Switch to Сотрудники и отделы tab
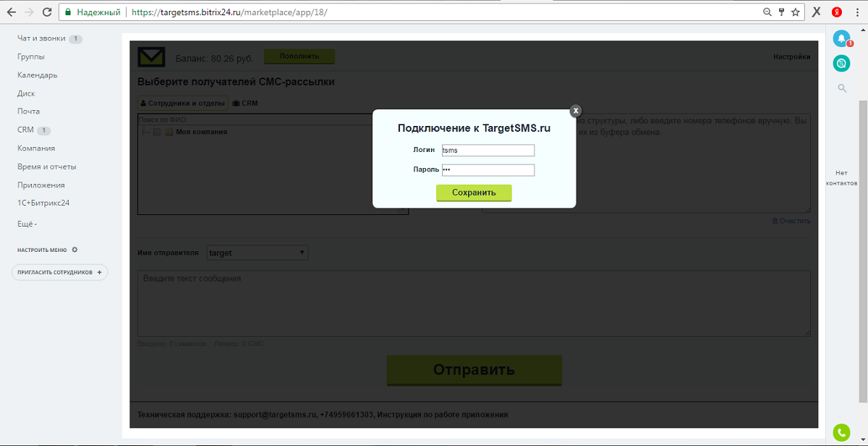 click(182, 104)
